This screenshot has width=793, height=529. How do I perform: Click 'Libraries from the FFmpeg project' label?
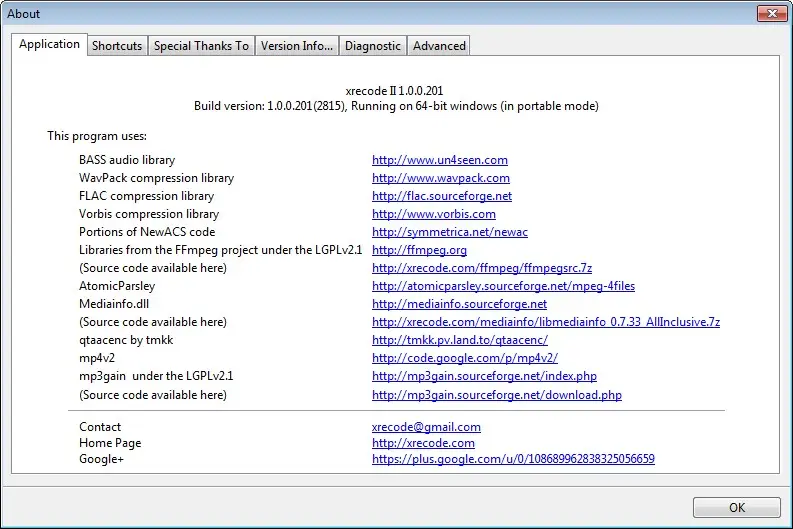coord(221,250)
